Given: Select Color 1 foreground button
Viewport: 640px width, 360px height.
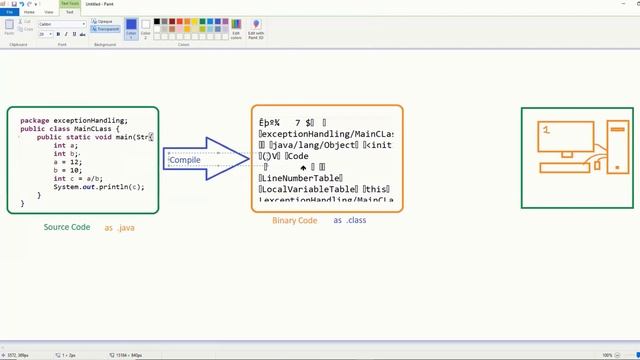Looking at the screenshot, I should coord(131,29).
